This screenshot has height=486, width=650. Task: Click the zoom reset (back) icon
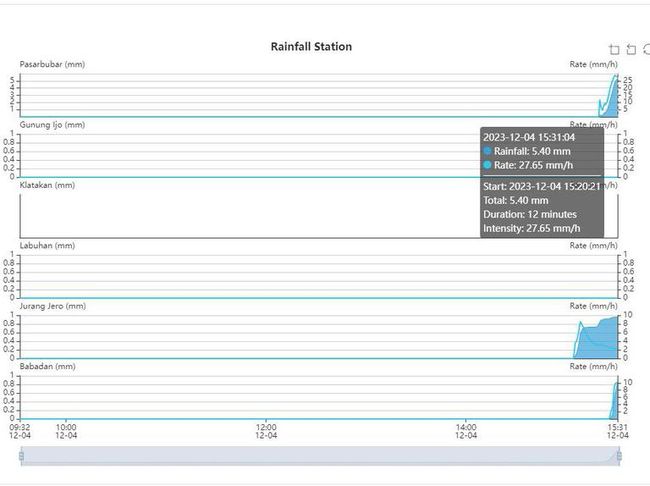pos(631,49)
